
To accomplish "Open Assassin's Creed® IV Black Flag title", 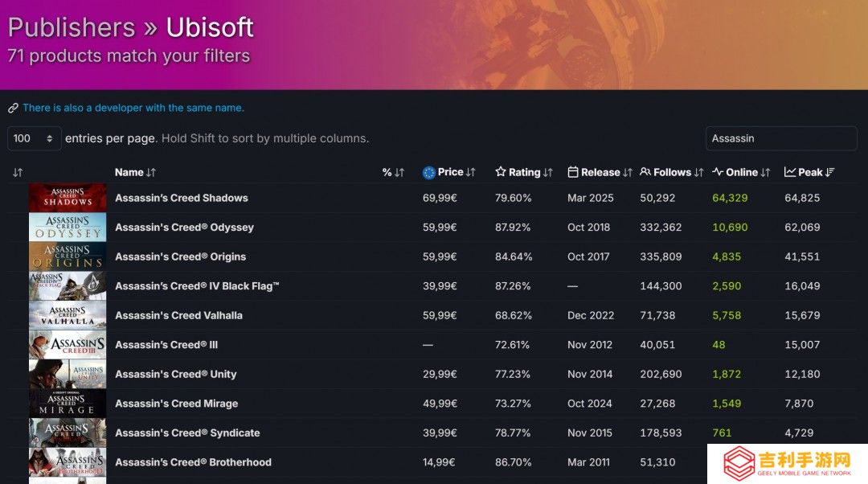I will click(197, 285).
